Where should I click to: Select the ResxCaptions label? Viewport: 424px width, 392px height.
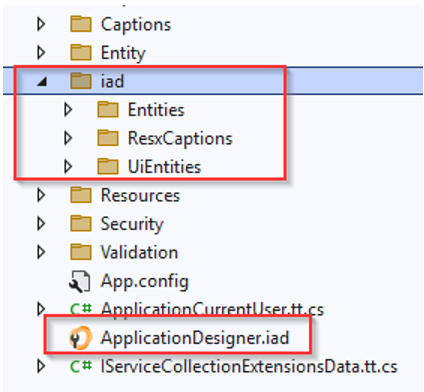click(180, 139)
